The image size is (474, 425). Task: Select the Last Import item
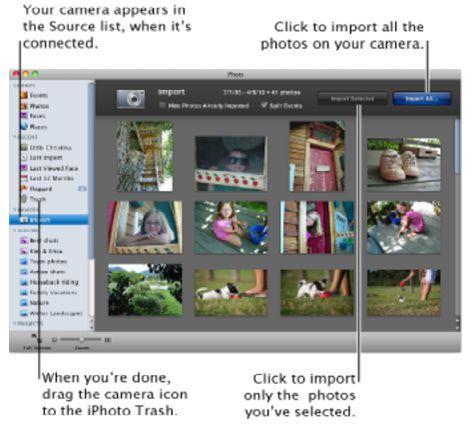tap(41, 157)
